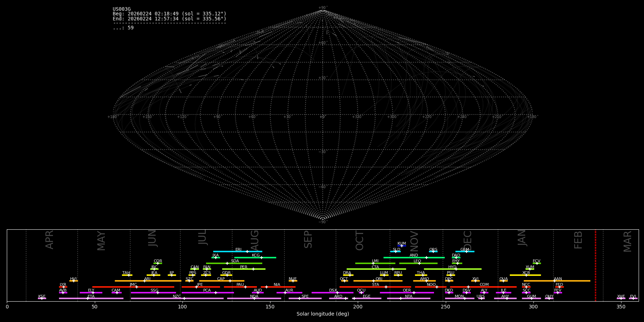Click the 350 tick on the solar longitude axis
Image resolution: width=644 pixels, height=322 pixels.
coord(621,307)
